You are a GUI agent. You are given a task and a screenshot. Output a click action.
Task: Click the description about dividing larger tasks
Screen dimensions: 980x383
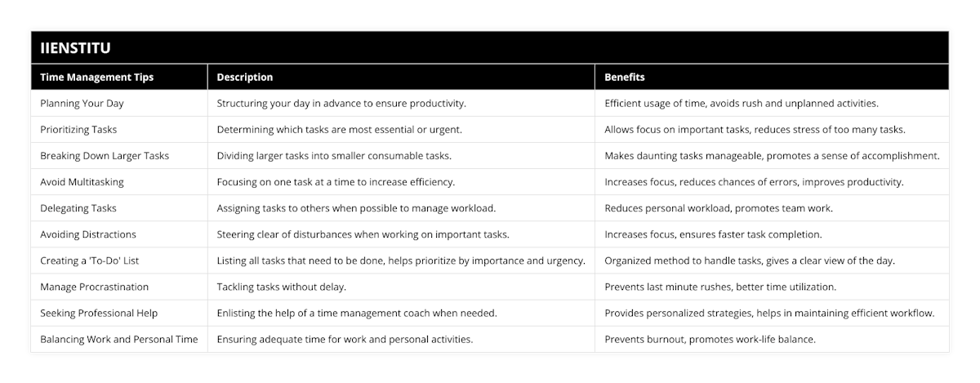pyautogui.click(x=334, y=156)
